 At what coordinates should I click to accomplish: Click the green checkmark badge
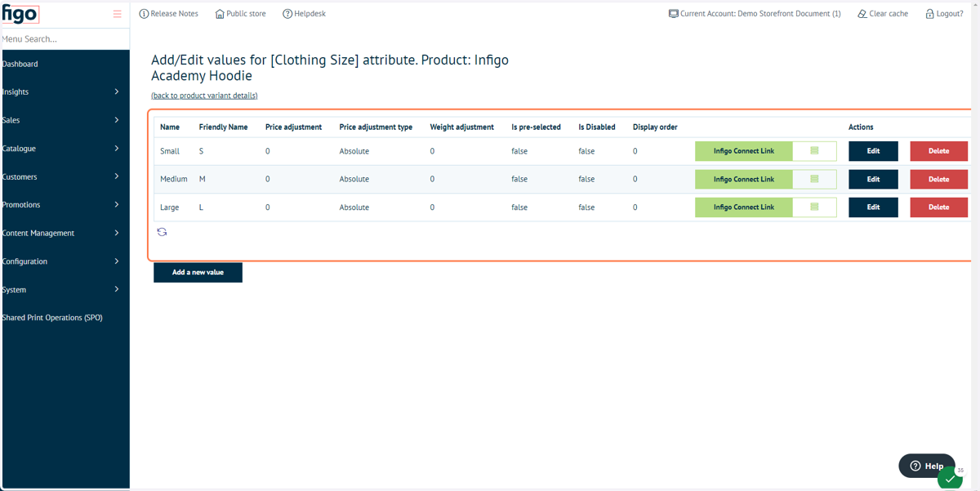click(950, 480)
